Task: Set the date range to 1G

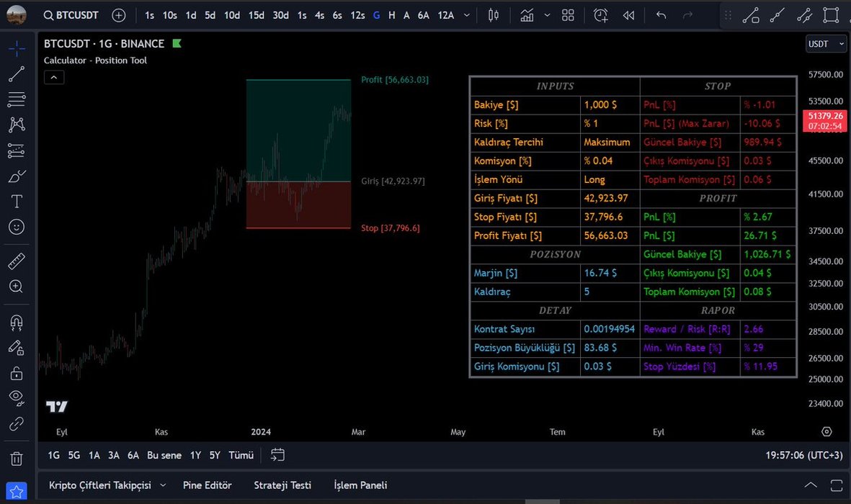Action: pos(54,455)
